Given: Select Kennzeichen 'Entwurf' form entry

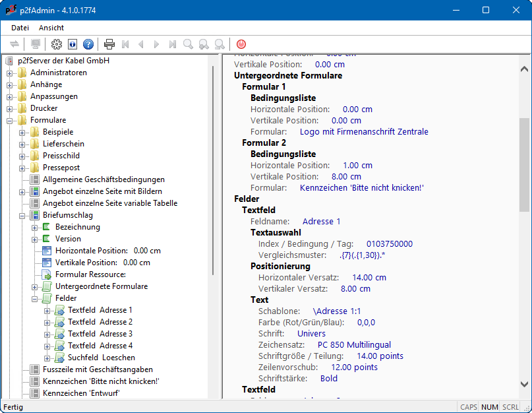Looking at the screenshot, I should coord(81,393).
